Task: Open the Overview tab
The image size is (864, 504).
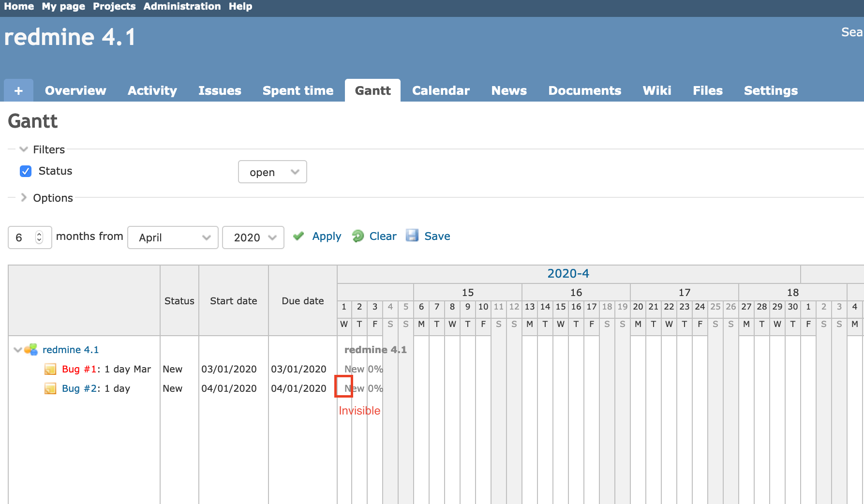Action: tap(75, 90)
